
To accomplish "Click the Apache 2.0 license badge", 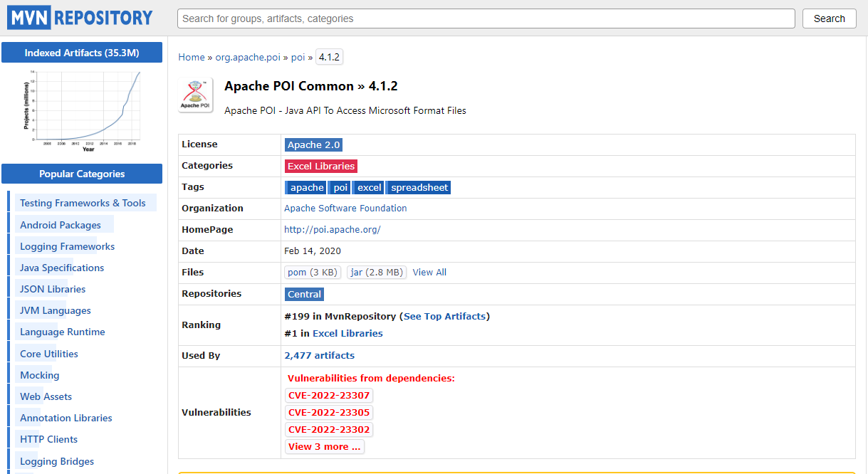I will (313, 144).
